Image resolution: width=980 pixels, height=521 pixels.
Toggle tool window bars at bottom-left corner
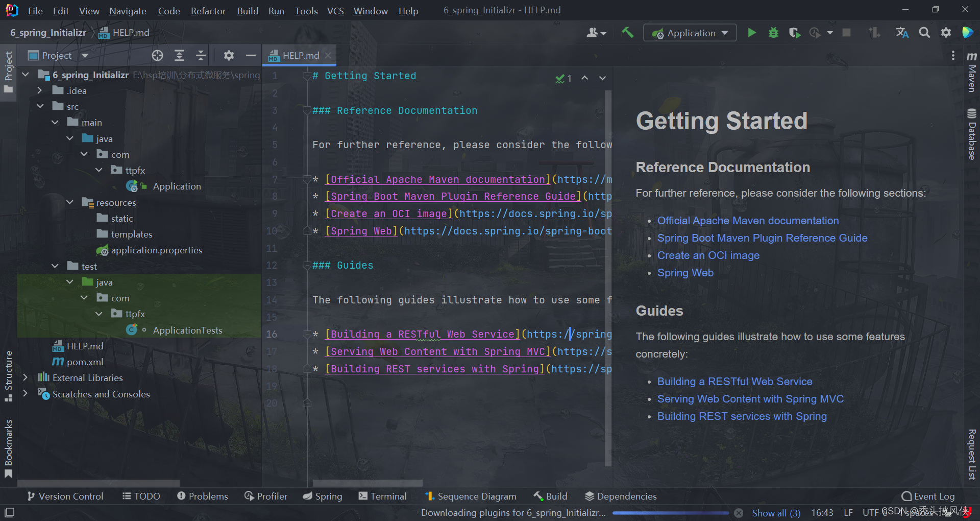[x=9, y=512]
